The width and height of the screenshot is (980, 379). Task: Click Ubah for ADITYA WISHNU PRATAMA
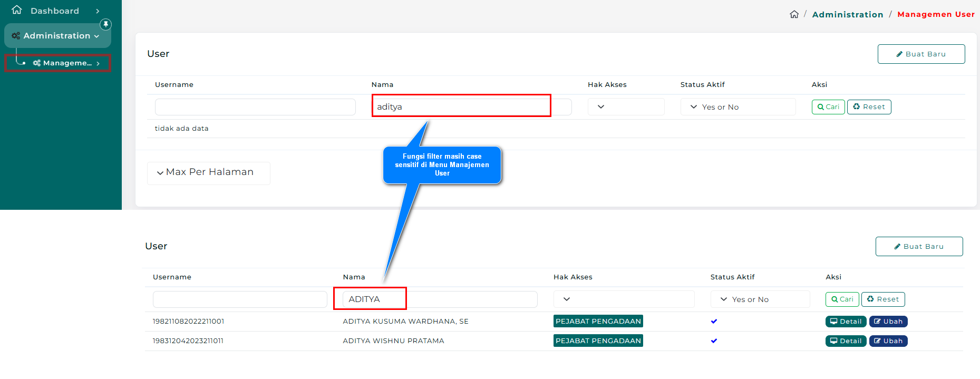coord(888,341)
